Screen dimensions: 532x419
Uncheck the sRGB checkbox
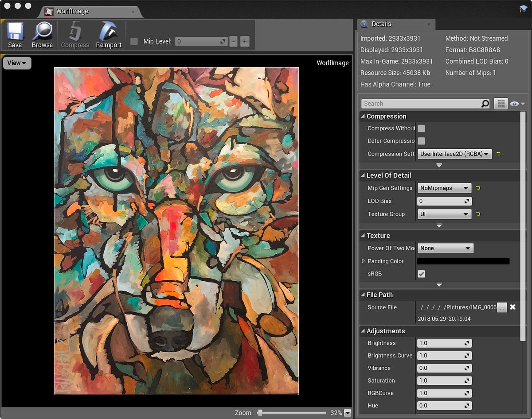(x=422, y=274)
